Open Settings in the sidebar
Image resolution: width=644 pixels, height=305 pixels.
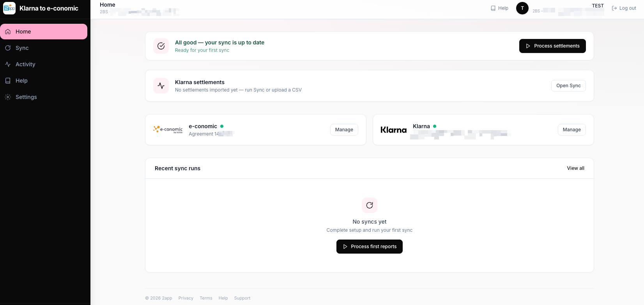point(44,97)
